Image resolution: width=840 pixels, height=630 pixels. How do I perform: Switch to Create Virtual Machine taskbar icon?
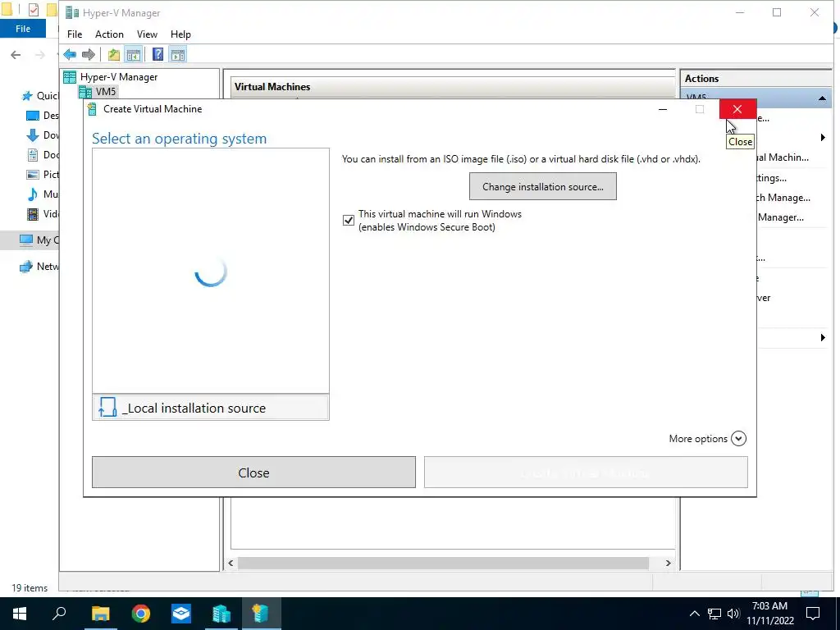(261, 614)
